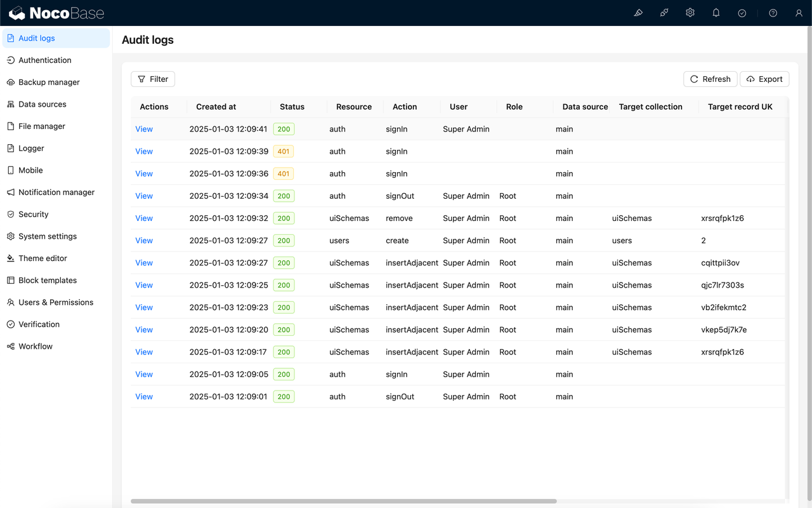Open the user profile icon
This screenshot has height=508, width=812.
pyautogui.click(x=799, y=13)
